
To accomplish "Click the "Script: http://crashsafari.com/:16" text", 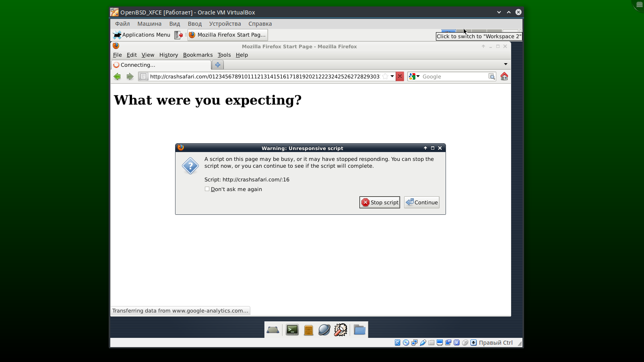I will (247, 180).
